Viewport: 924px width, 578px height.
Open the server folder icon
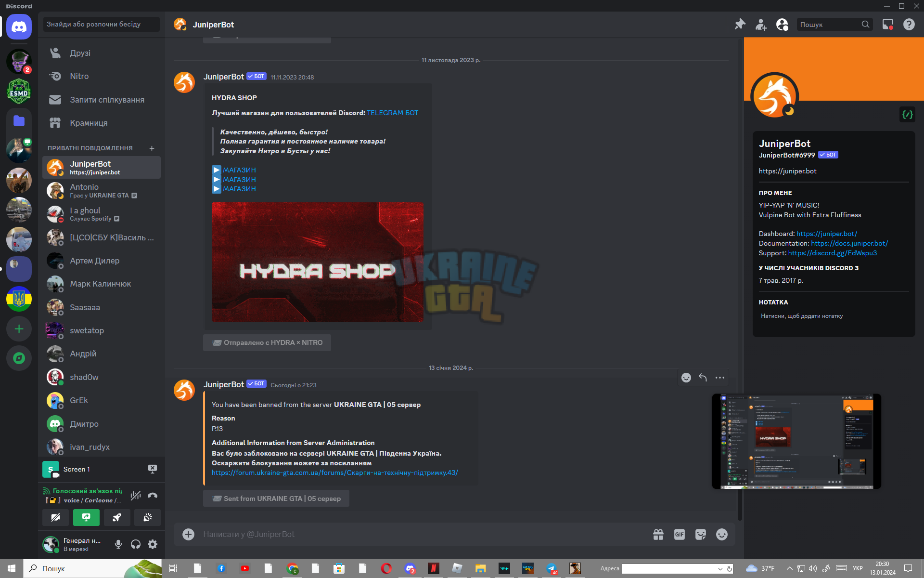click(19, 120)
